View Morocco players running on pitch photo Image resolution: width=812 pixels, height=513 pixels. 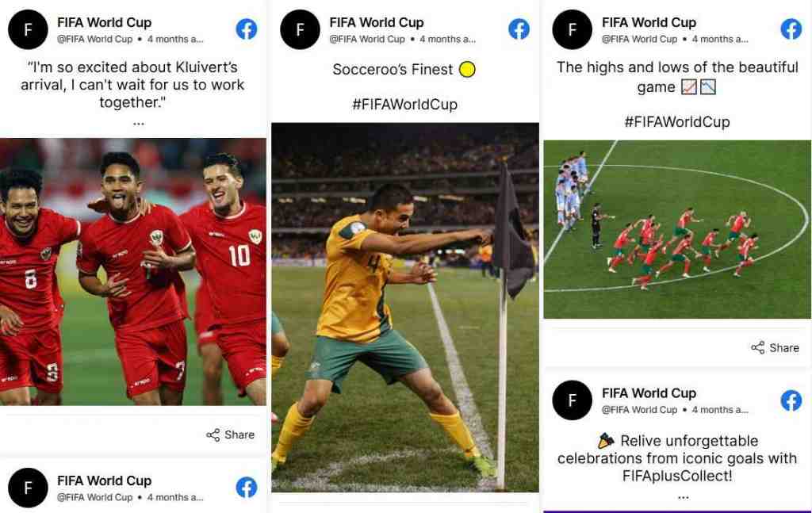tap(677, 229)
